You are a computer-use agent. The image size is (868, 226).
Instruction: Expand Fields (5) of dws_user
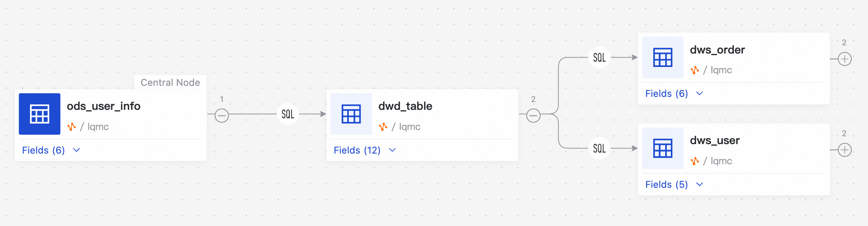[x=674, y=184]
